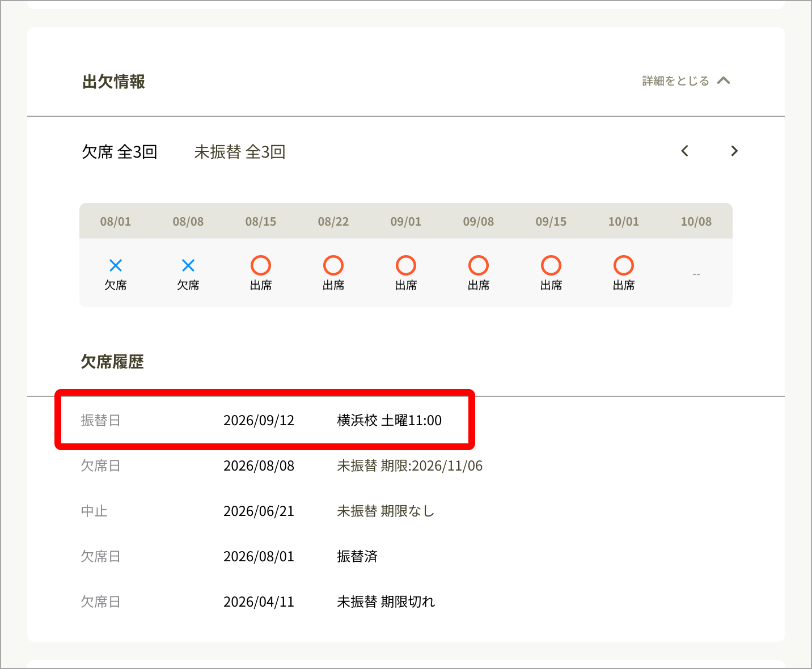Select the 08/22 date column header

[x=333, y=222]
